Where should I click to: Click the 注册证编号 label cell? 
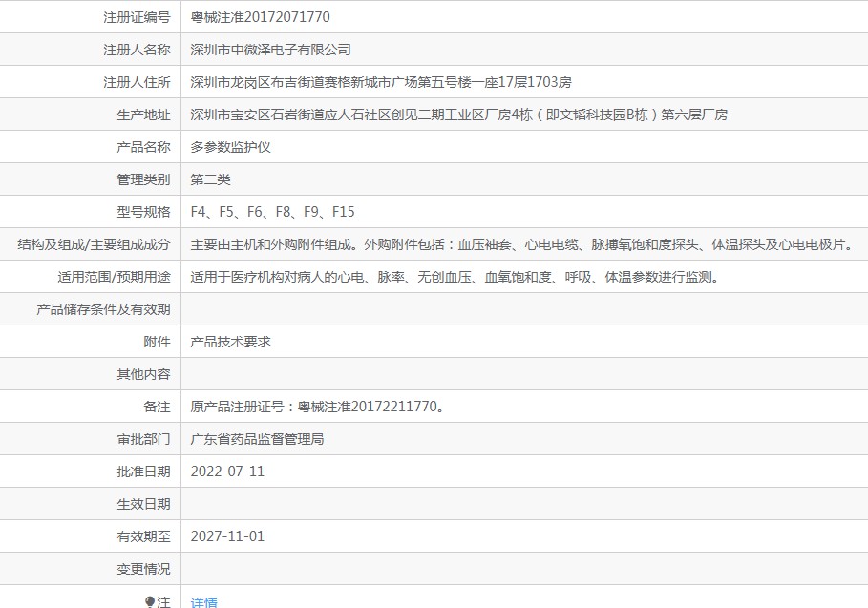pyautogui.click(x=137, y=17)
